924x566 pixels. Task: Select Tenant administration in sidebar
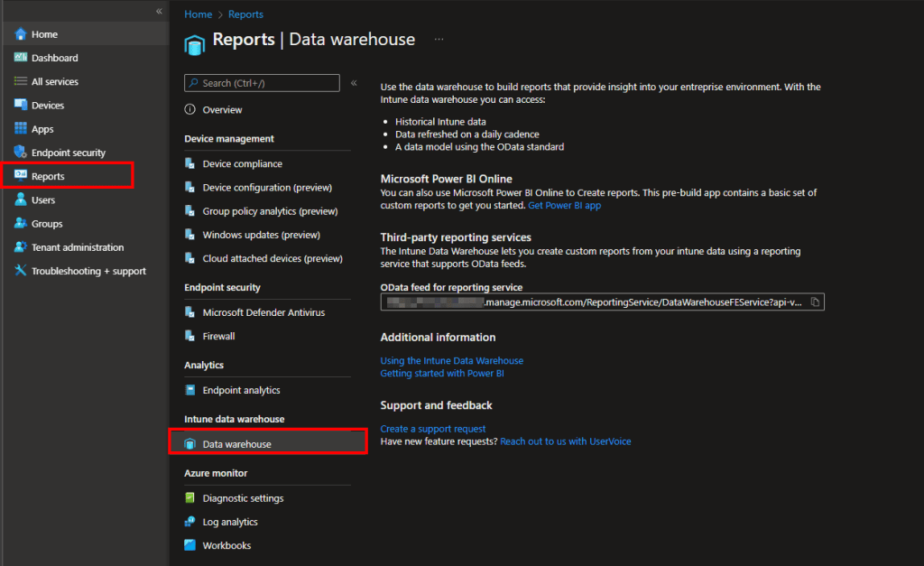(x=78, y=247)
